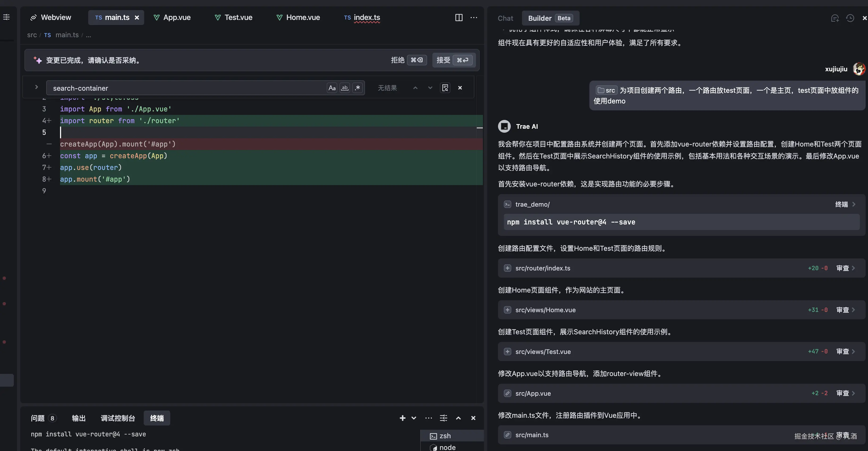
Task: Click previous match arrow in search
Action: [415, 88]
